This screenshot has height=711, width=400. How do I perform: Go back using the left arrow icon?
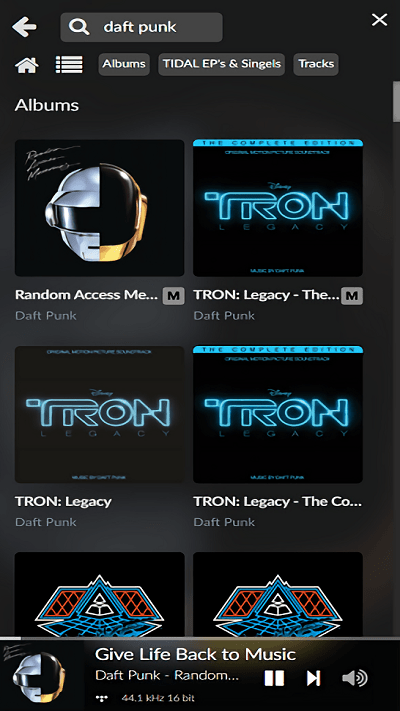click(x=24, y=27)
